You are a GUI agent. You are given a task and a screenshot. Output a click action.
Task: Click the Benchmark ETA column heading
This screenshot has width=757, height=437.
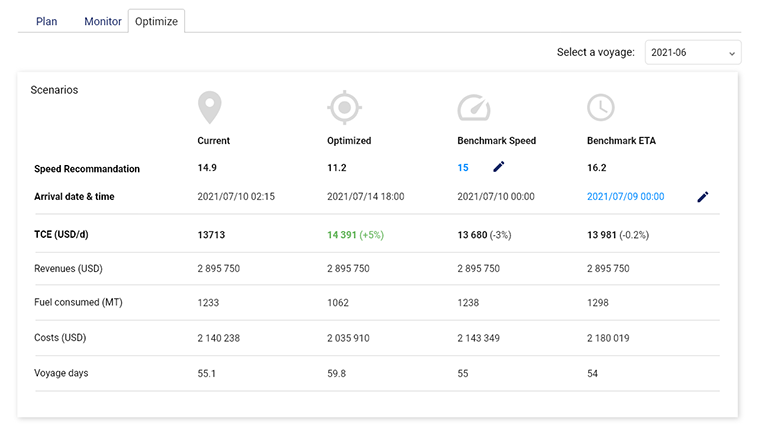(x=622, y=141)
